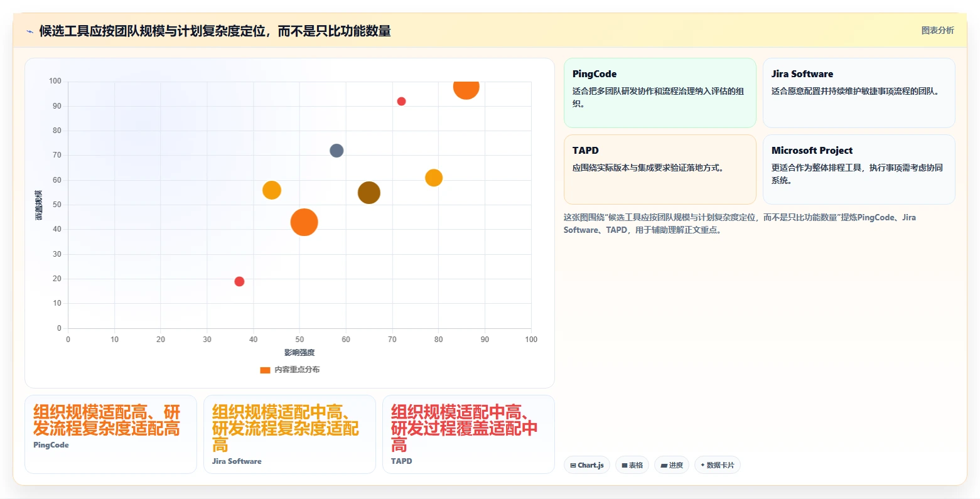Click the large orange bubble near 50
The height and width of the screenshot is (499, 980).
coord(304,222)
